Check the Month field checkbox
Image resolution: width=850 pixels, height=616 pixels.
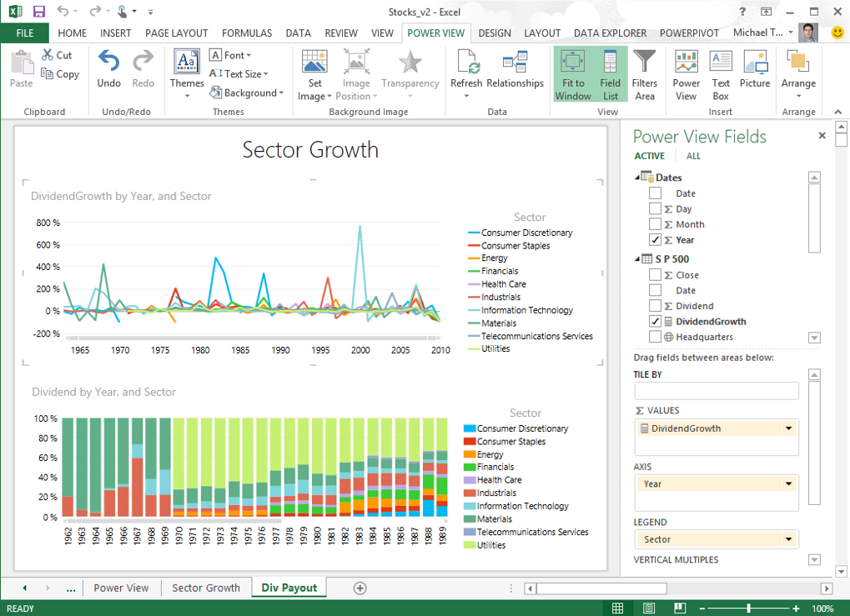(x=655, y=223)
